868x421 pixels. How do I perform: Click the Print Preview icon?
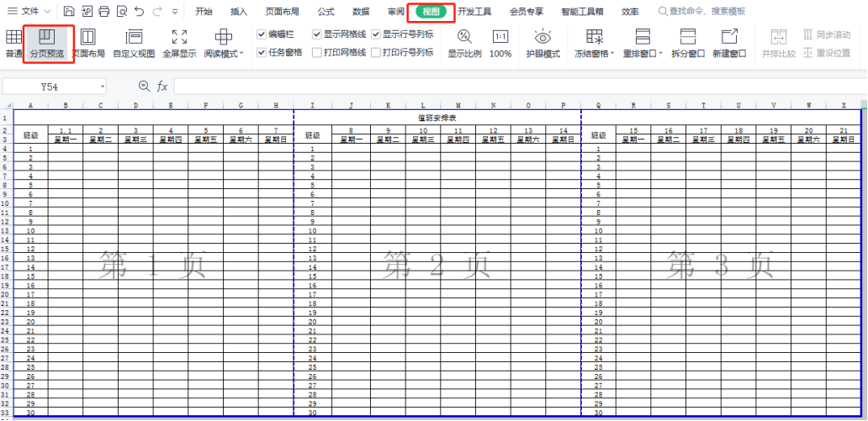tap(122, 11)
